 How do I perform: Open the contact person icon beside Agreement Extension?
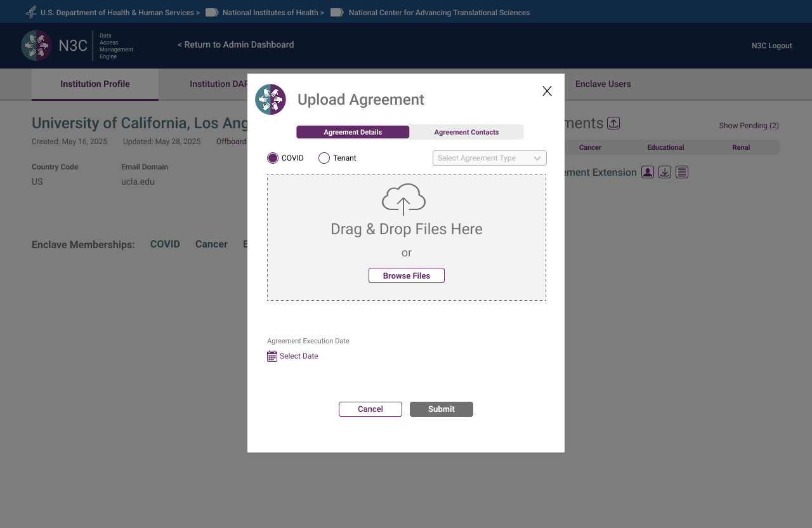648,171
